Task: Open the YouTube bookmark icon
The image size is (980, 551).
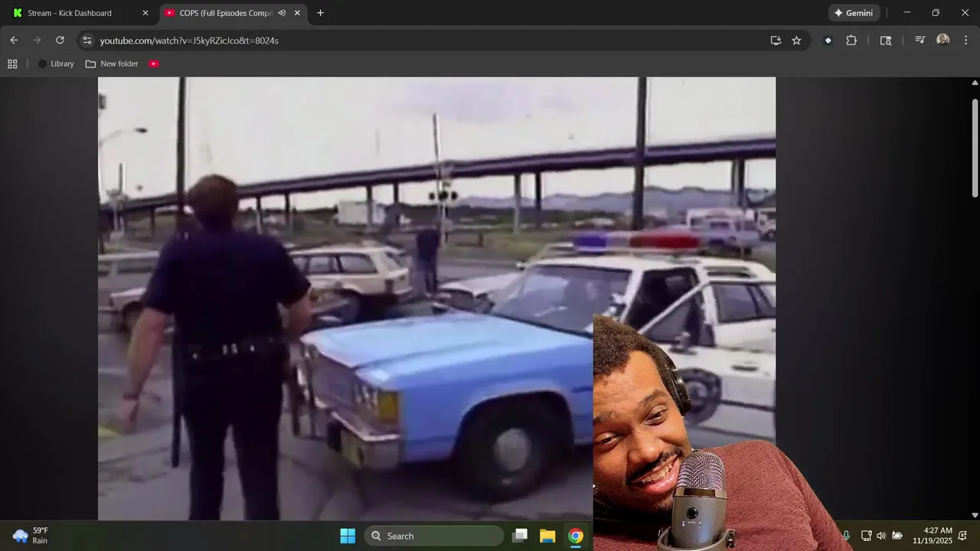Action: (154, 64)
